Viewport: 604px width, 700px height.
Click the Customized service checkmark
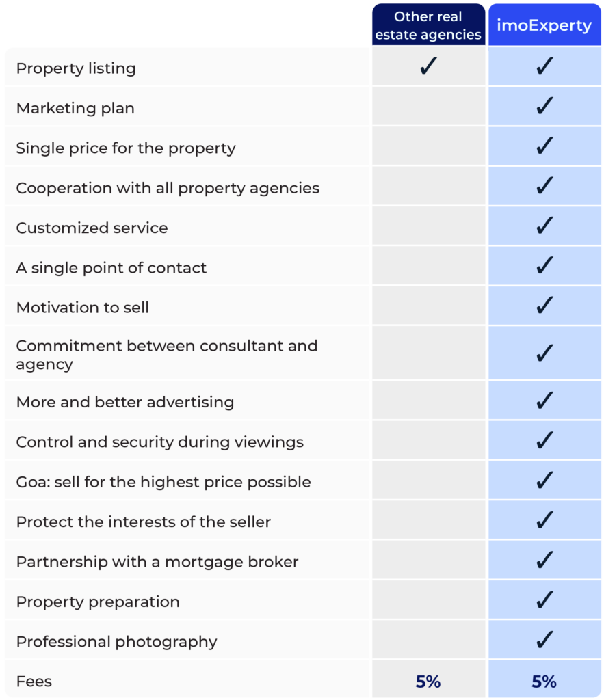tap(544, 226)
